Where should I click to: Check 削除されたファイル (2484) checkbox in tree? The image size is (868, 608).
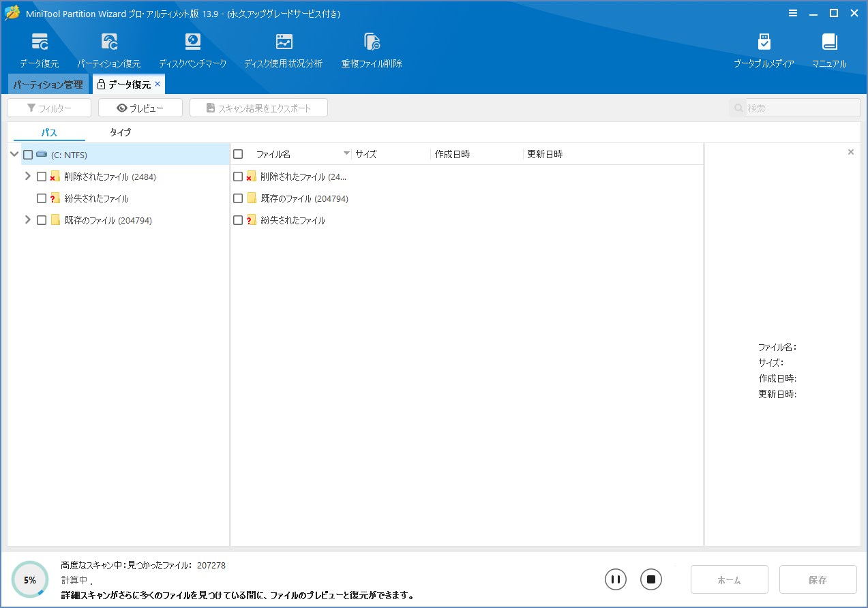pyautogui.click(x=42, y=177)
